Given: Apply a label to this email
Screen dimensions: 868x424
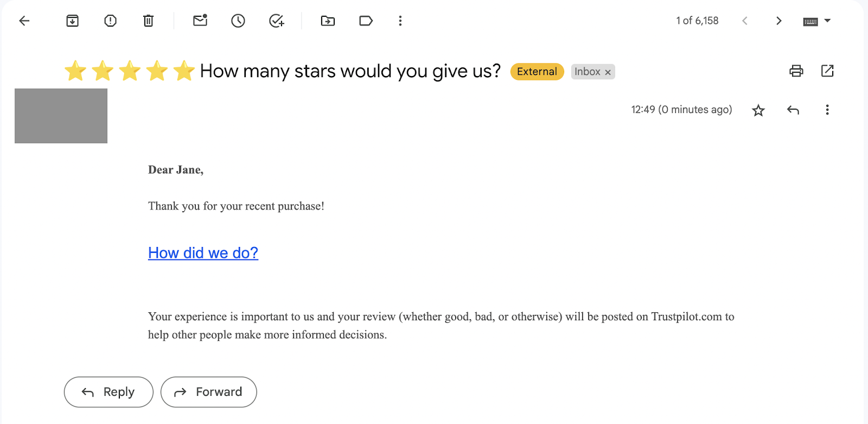Looking at the screenshot, I should (x=365, y=21).
